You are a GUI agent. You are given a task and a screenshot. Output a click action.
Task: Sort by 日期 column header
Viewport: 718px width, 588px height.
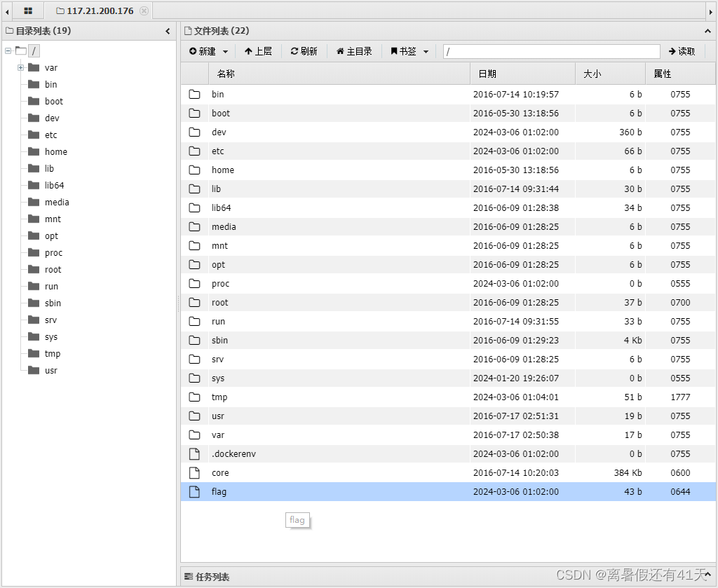522,74
